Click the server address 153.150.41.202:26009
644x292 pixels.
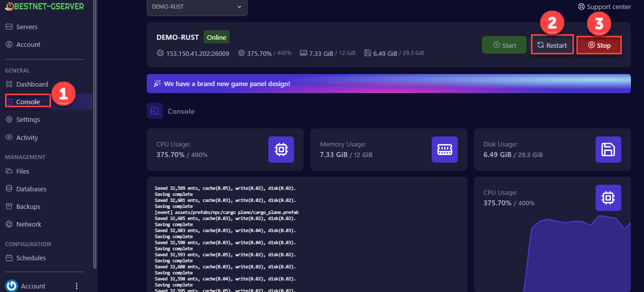(193, 53)
